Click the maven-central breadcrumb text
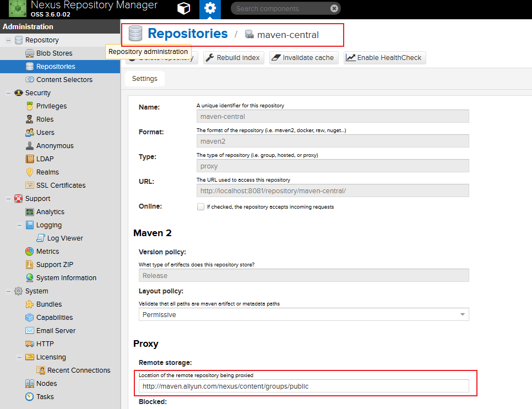The width and height of the screenshot is (532, 409). coord(287,35)
